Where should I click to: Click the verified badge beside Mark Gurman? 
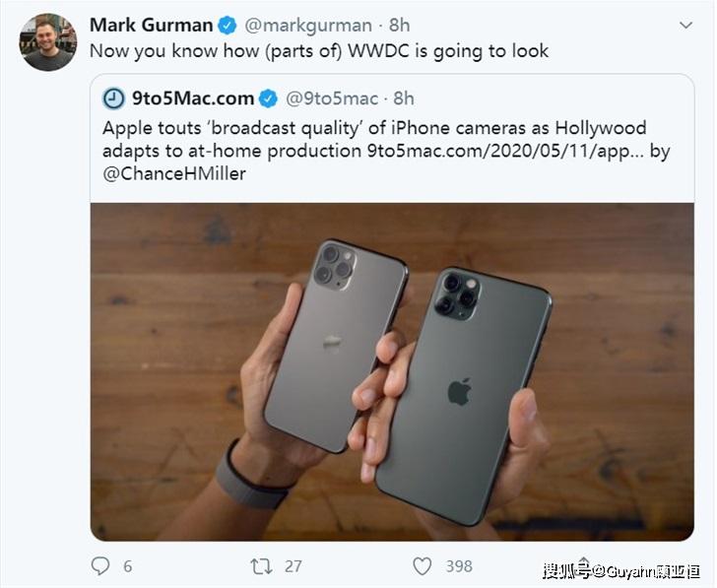(x=227, y=25)
